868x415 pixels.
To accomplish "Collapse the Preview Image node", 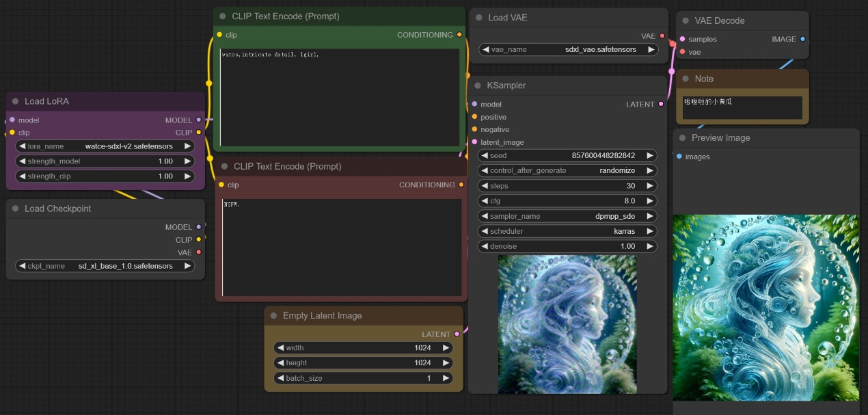I will pos(682,138).
